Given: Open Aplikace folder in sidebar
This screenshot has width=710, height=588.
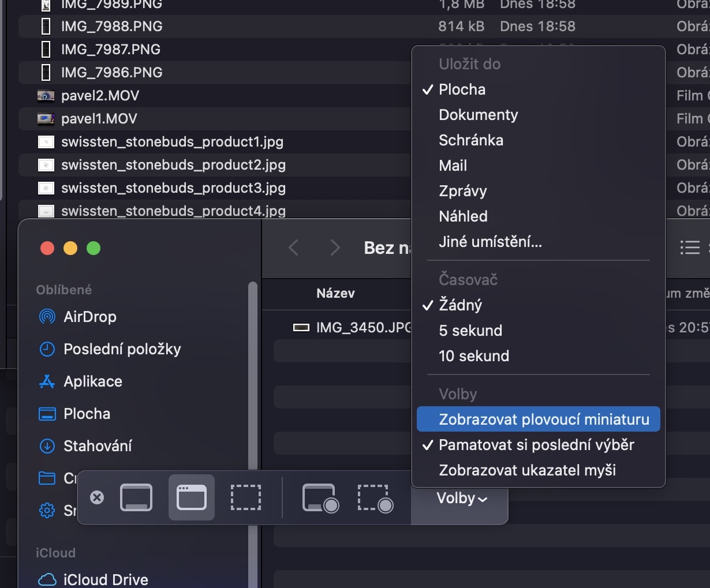Looking at the screenshot, I should 92,381.
